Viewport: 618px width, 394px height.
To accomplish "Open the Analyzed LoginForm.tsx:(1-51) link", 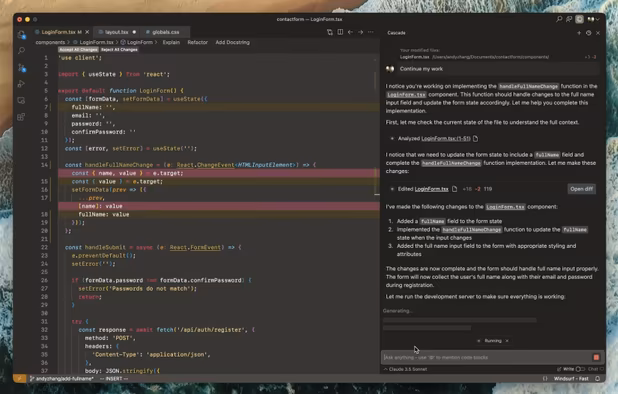I will pos(446,138).
